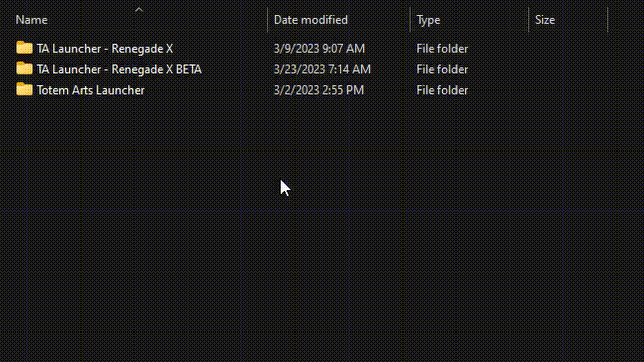Toggle sort direction with the up-arrow chevron
This screenshot has height=362, width=644.
(139, 10)
